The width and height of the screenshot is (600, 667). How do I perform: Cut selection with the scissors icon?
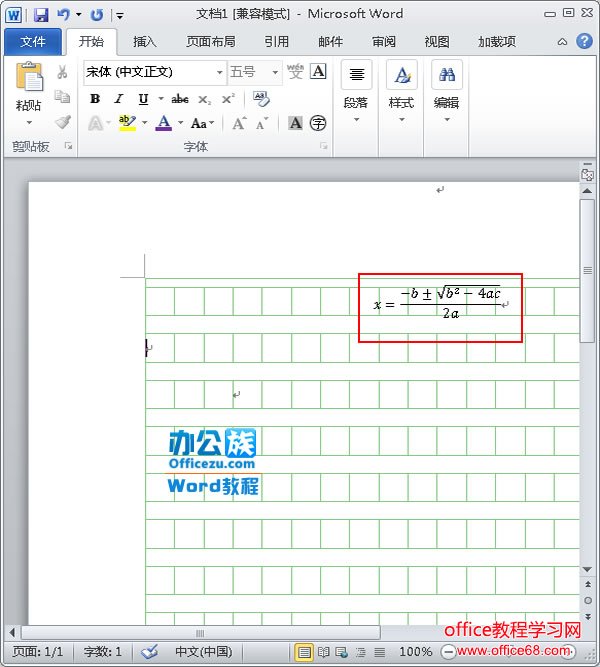(62, 72)
